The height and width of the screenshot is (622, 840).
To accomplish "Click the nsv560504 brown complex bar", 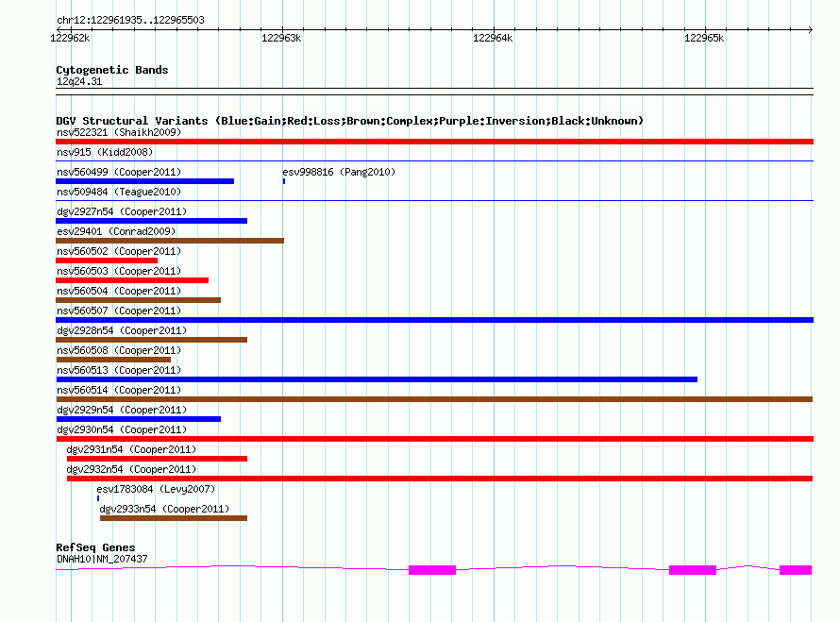I will click(138, 300).
